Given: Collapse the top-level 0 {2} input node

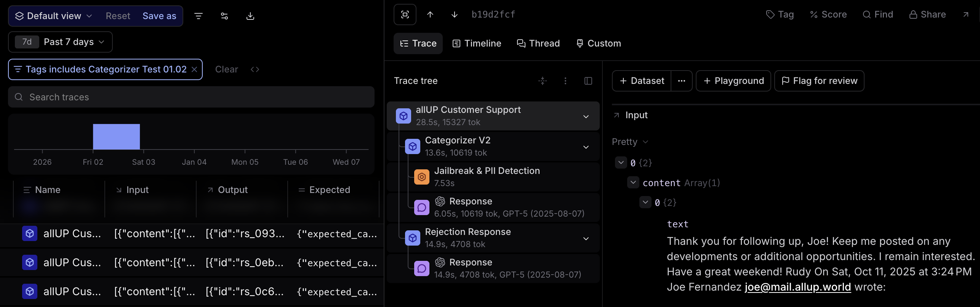Looking at the screenshot, I should point(621,162).
